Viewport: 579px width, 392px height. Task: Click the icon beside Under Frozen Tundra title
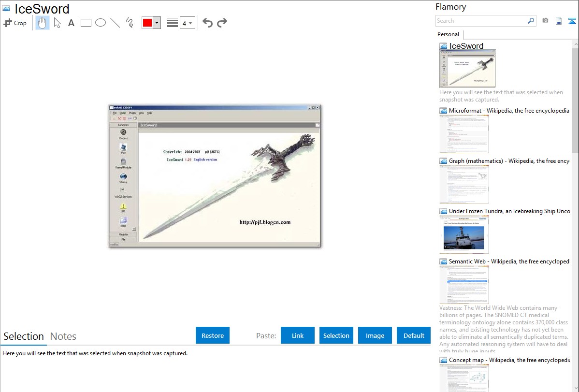(443, 211)
